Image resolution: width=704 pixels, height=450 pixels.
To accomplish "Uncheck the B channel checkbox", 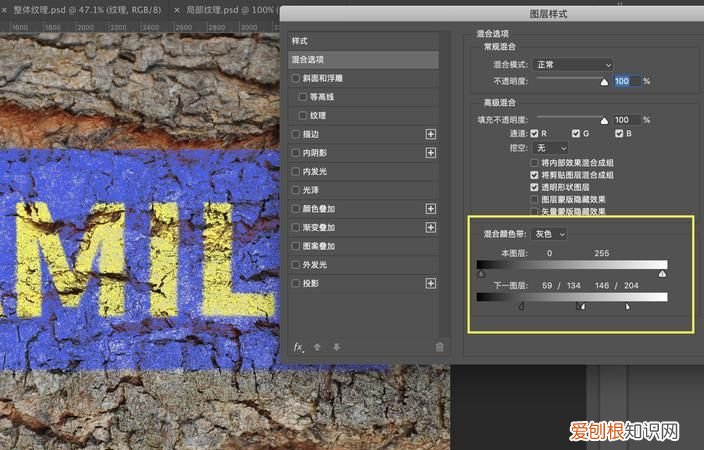I will (x=619, y=133).
